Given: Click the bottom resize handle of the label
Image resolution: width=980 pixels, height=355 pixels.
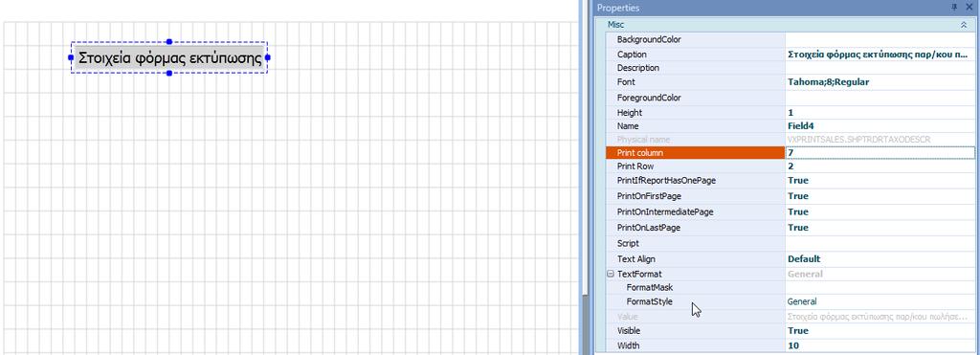Looking at the screenshot, I should click(x=169, y=73).
